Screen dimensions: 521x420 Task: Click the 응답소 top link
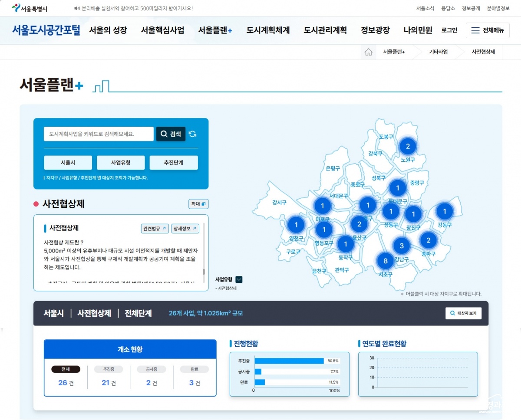point(448,8)
